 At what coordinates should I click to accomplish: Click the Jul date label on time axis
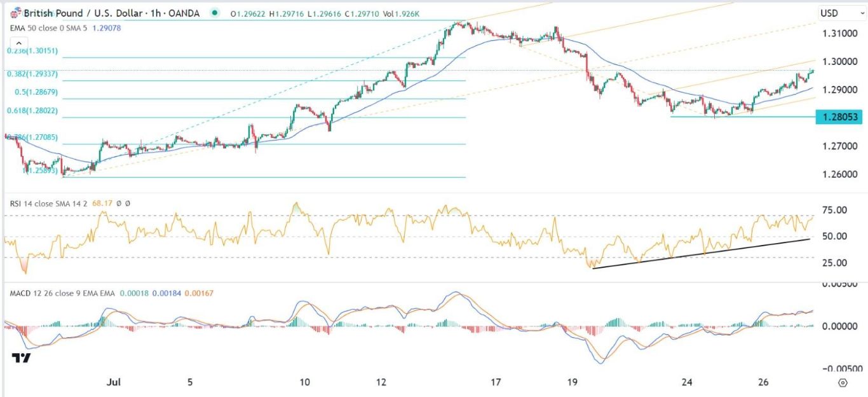114,382
